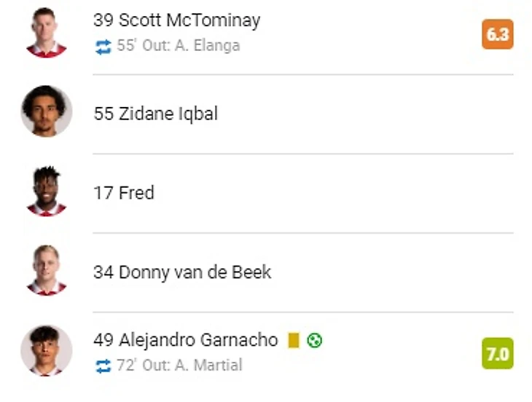Select the Zidane Iqbal row's empty area
Screen dimensions: 532x402
[367, 114]
